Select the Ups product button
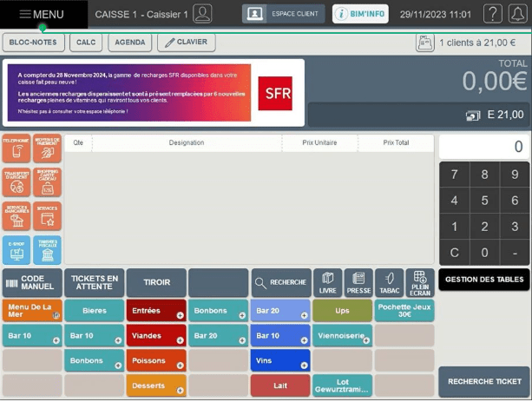The image size is (532, 402). click(342, 311)
